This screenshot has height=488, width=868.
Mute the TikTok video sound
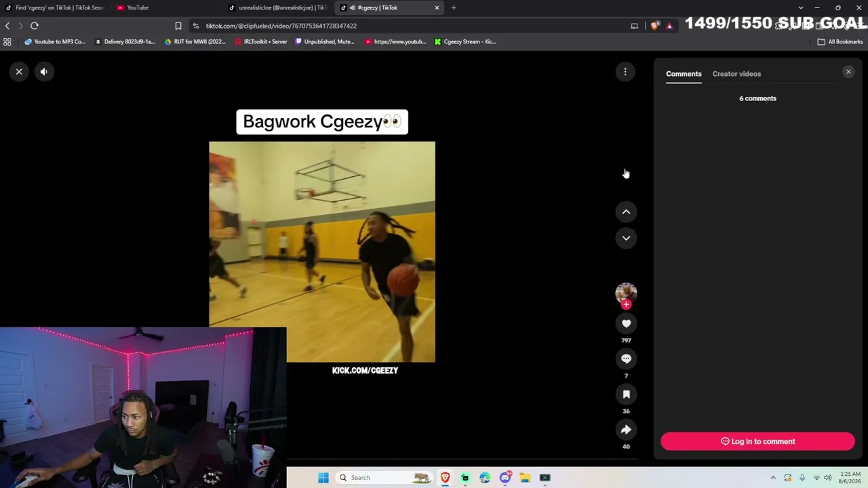click(x=43, y=71)
